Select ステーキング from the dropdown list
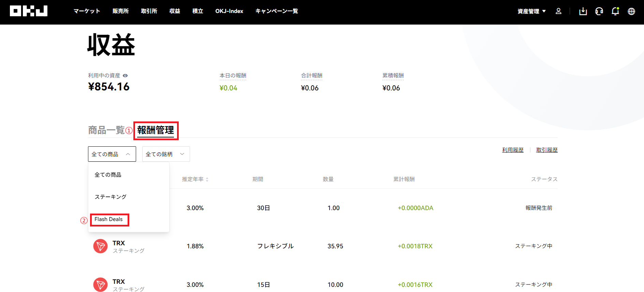 111,197
